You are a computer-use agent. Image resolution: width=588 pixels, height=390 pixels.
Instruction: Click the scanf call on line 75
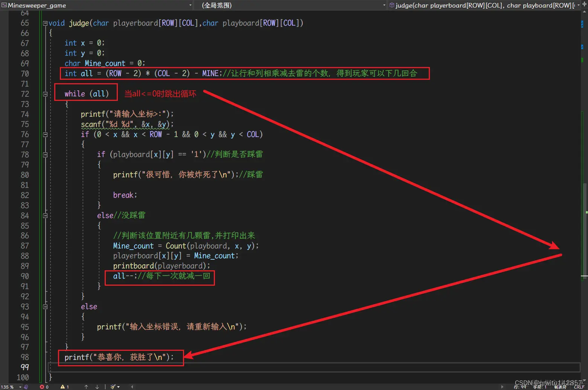pos(127,124)
